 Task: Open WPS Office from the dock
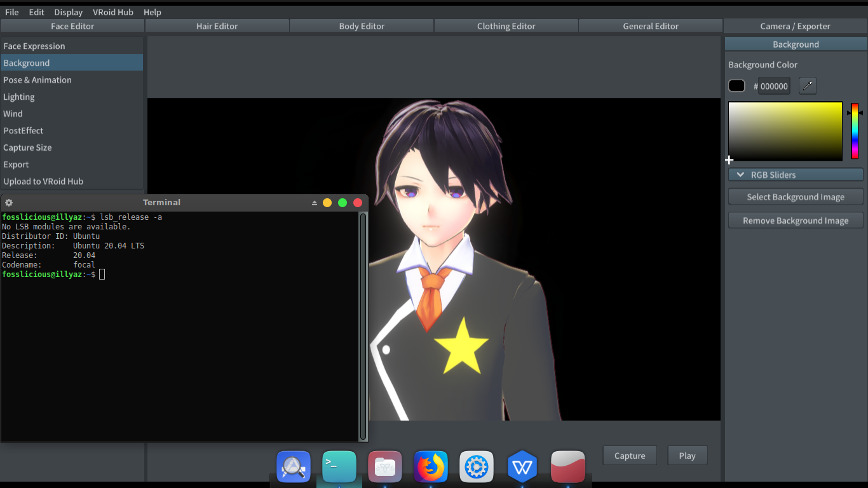point(522,466)
